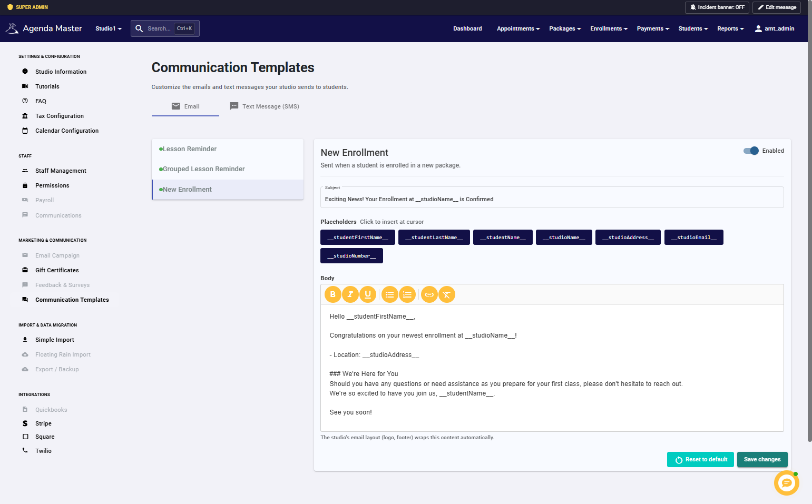Insert the __studentName__ placeholder
The height and width of the screenshot is (504, 812).
pyautogui.click(x=503, y=238)
